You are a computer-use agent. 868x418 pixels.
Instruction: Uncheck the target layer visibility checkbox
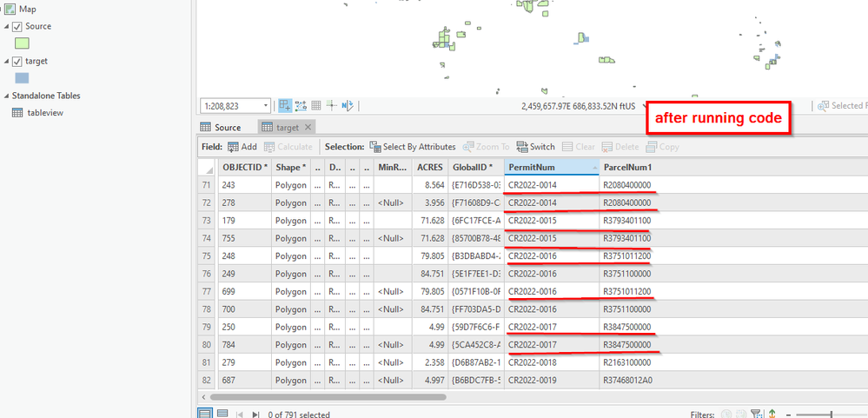17,62
